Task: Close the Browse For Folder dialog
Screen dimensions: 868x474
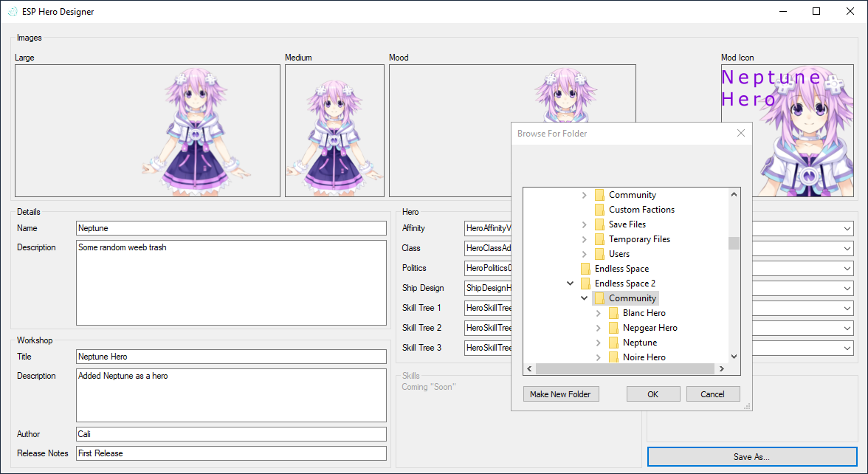Action: tap(741, 133)
